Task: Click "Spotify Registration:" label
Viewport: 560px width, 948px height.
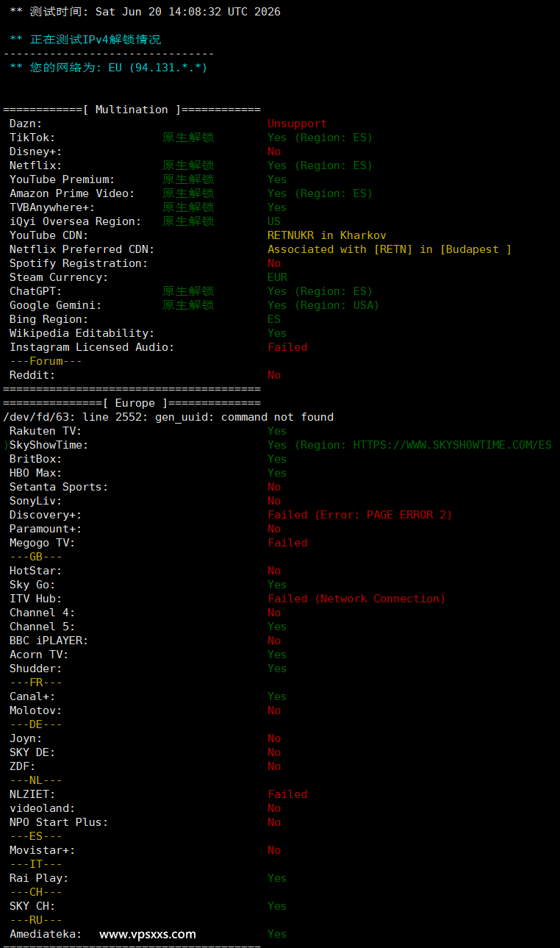Action: click(79, 263)
